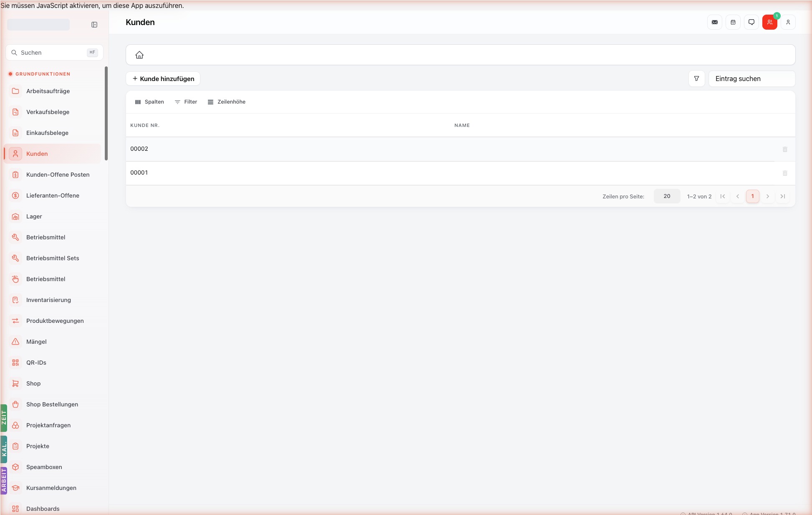Open Einkaufsbelege in the sidebar
The image size is (812, 515).
(53, 133)
